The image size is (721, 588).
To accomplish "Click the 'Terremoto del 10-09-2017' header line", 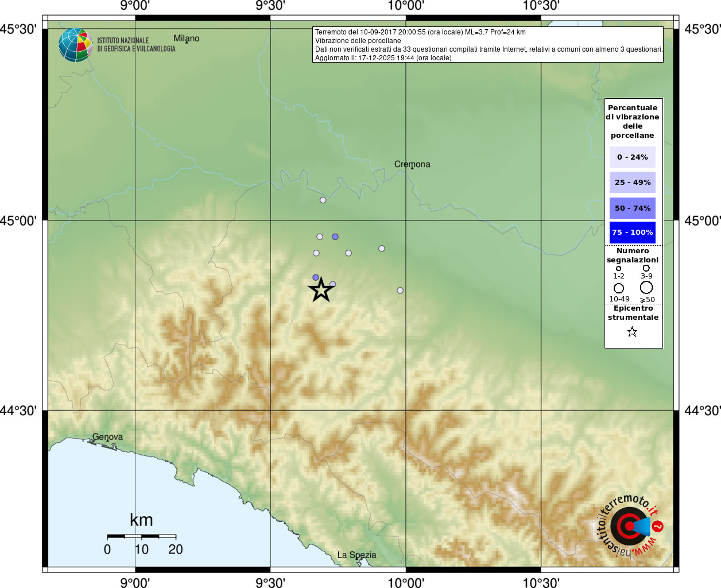I will [420, 32].
